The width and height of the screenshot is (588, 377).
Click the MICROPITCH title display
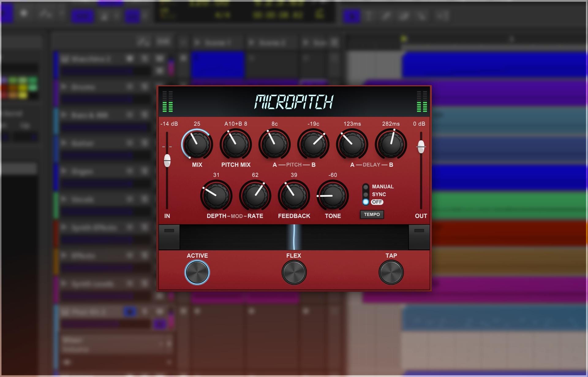coord(294,102)
